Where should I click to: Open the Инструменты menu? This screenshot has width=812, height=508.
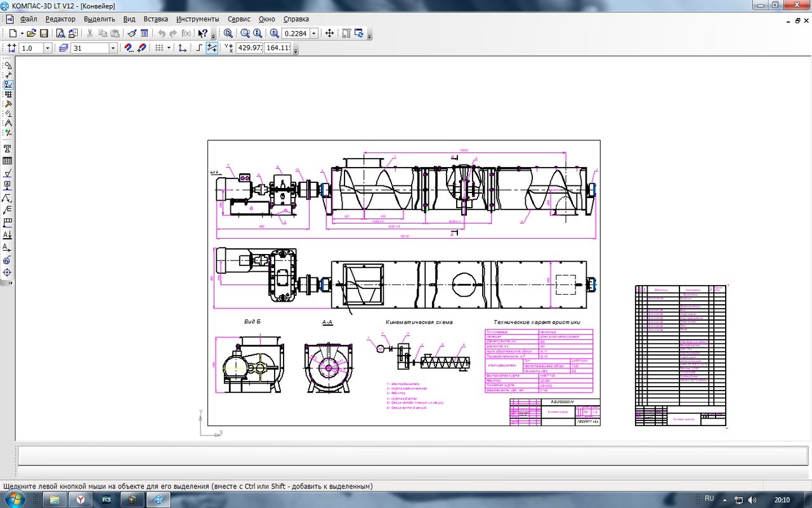tap(197, 19)
